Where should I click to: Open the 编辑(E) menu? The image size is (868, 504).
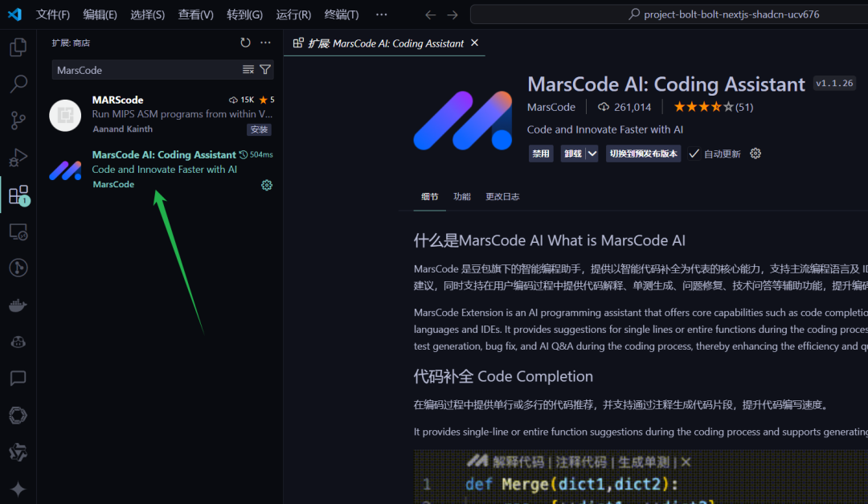click(x=100, y=14)
